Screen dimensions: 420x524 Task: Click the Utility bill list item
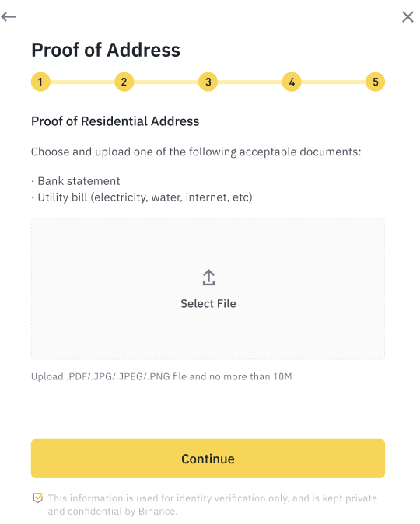pyautogui.click(x=142, y=197)
